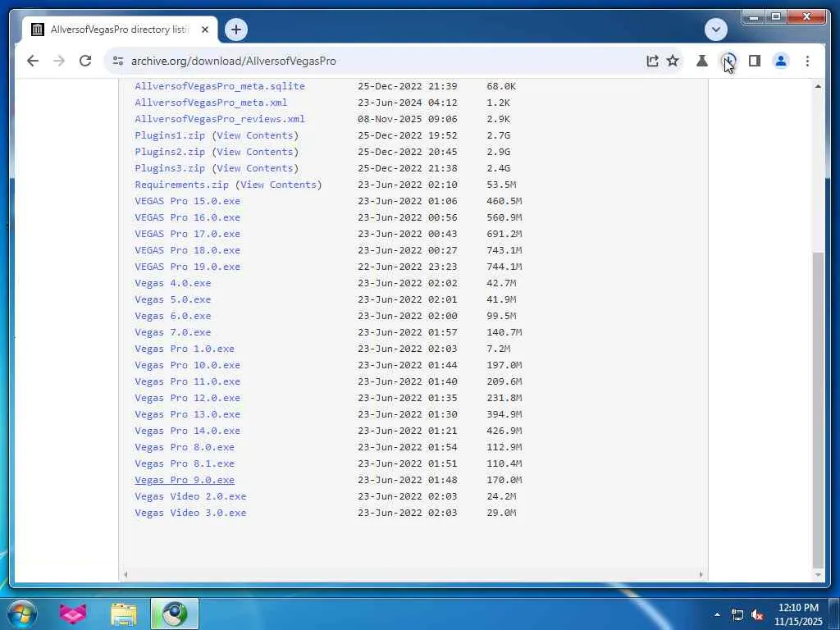Download VEGAS Pro 19.0.exe
Image resolution: width=840 pixels, height=630 pixels.
click(x=188, y=267)
